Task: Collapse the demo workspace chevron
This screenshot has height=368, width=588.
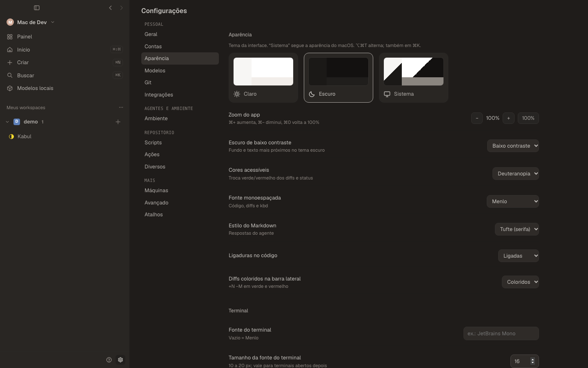Action: point(7,122)
